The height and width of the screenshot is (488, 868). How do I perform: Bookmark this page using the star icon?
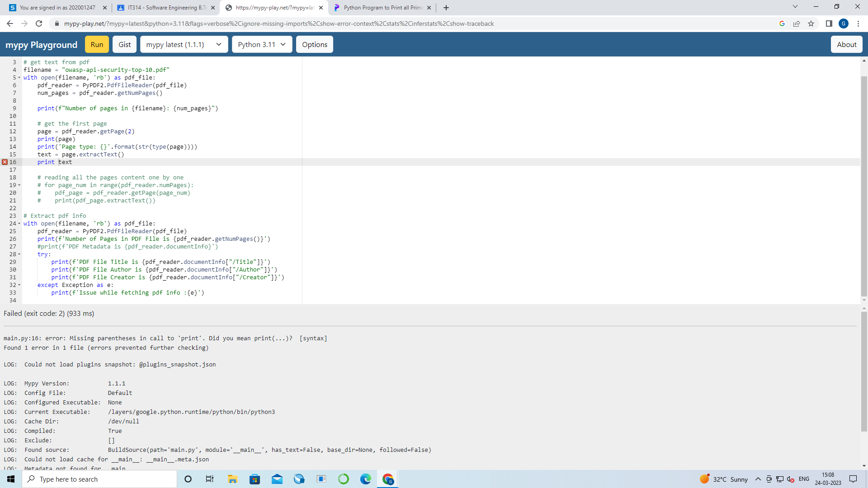[x=811, y=23]
